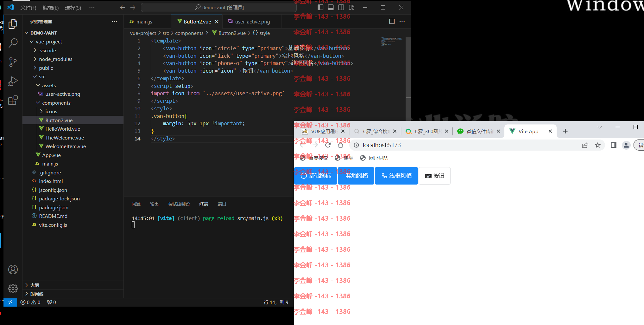Expand the node_modules folder
The height and width of the screenshot is (325, 644).
35,59
